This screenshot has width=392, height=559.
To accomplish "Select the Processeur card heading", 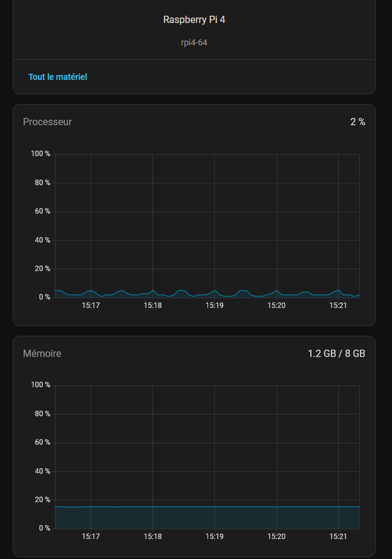I will (47, 122).
